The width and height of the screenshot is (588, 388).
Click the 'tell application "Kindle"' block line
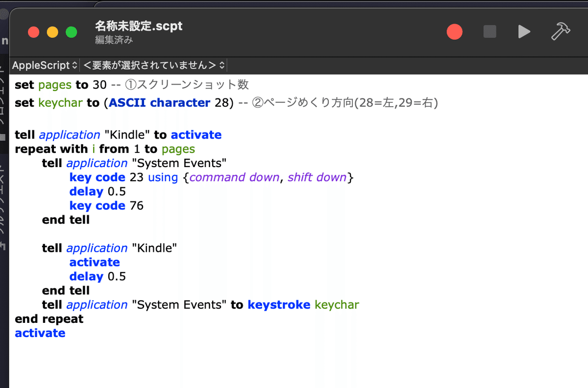coord(109,248)
